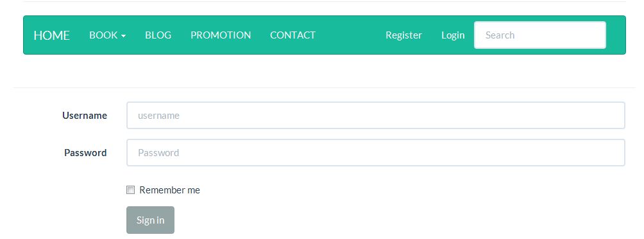Viewport: 644px width, 239px height.
Task: Click the Register link in navbar
Action: tap(403, 35)
